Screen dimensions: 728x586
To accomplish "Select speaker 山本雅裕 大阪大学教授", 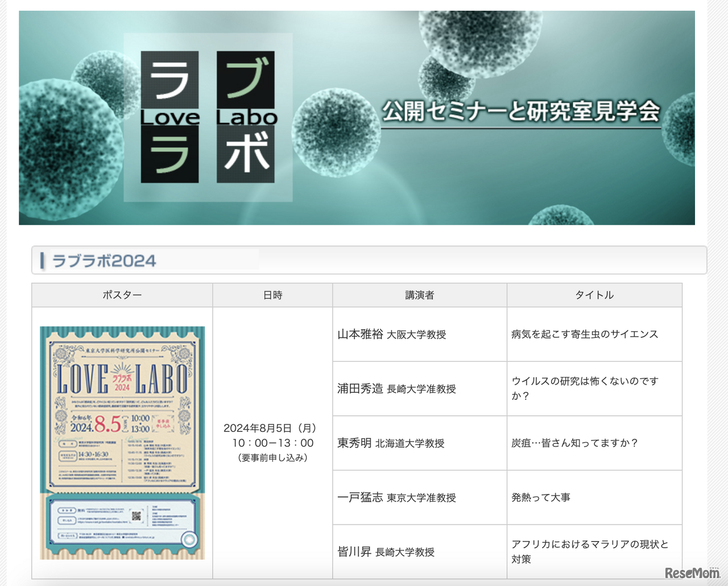I will pyautogui.click(x=391, y=335).
